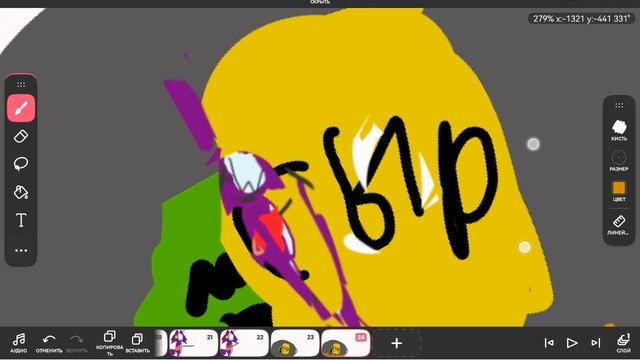Play the animation
640x360 pixels.
(x=572, y=343)
